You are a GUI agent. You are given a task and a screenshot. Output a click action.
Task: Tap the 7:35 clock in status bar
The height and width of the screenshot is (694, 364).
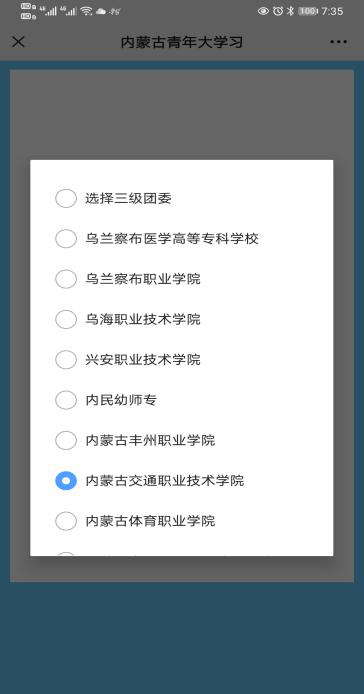(332, 11)
